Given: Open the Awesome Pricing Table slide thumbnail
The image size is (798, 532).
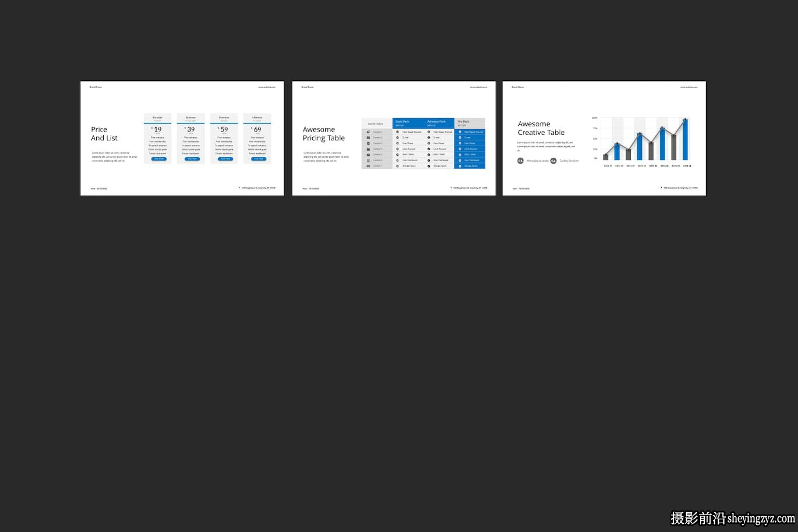Looking at the screenshot, I should tap(394, 139).
